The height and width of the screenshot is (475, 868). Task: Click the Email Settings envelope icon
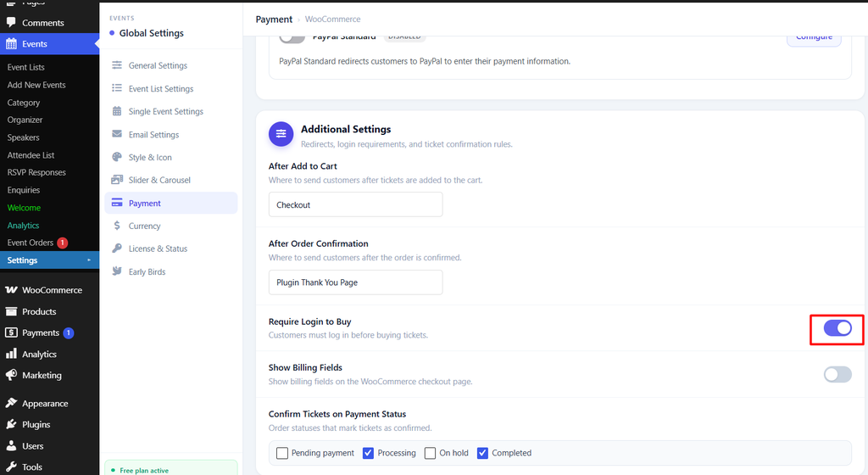pos(117,134)
